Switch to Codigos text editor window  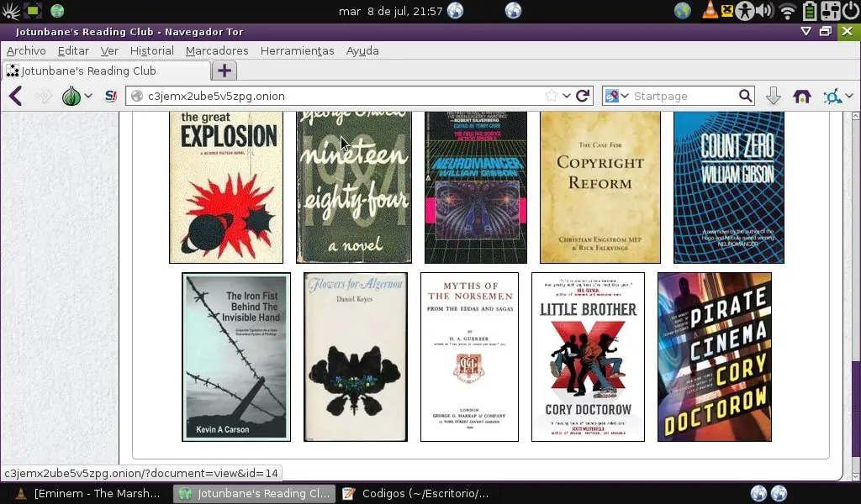[x=415, y=494]
